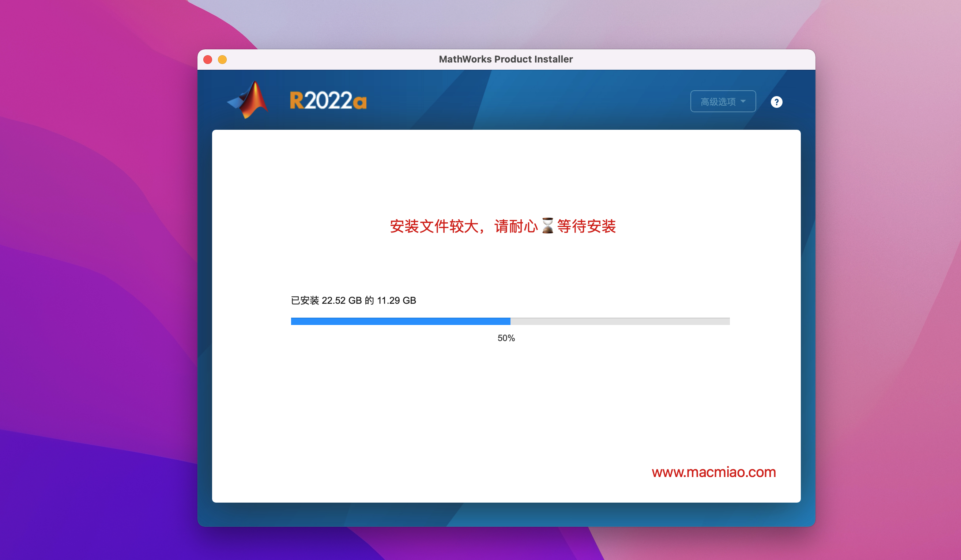Click the www.macmiao.com link text
The width and height of the screenshot is (961, 560).
click(713, 472)
